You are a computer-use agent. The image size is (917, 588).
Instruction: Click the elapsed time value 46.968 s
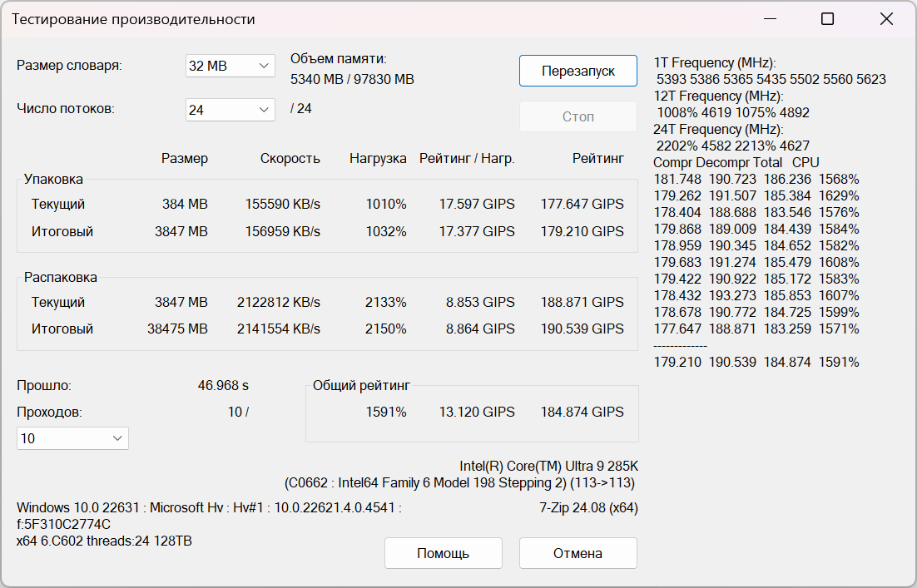[x=223, y=385]
